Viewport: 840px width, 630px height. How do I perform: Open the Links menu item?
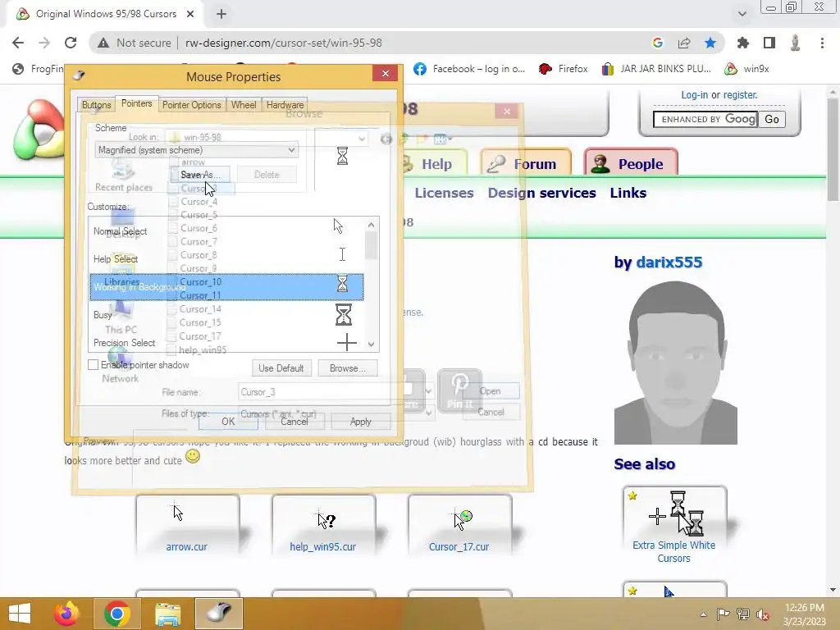[x=628, y=193]
